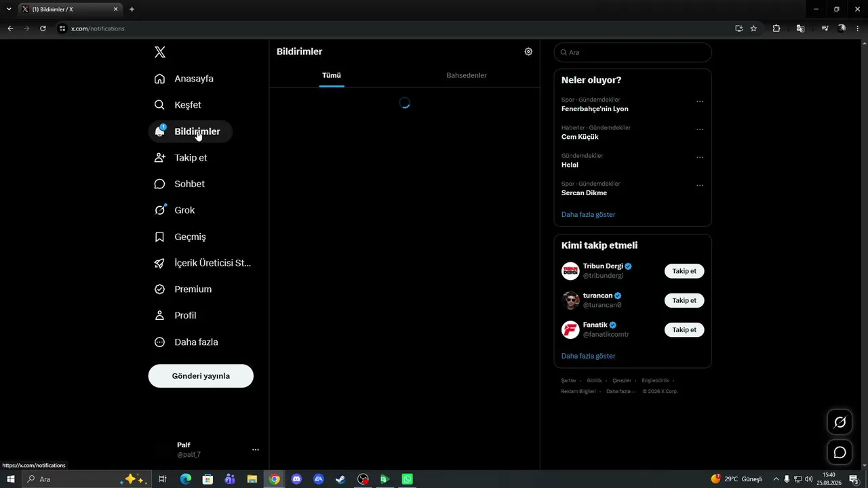Open the tab search dropdown
Image resolution: width=868 pixels, height=488 pixels.
coord(9,9)
